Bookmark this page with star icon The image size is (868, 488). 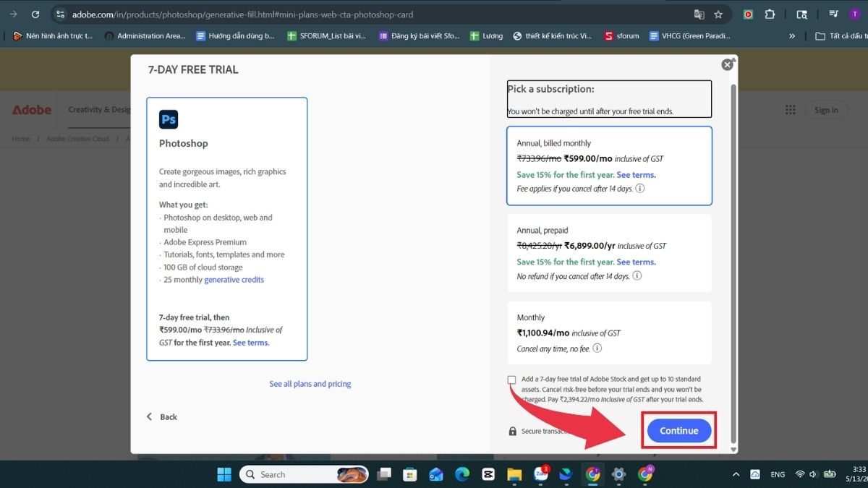pos(718,14)
